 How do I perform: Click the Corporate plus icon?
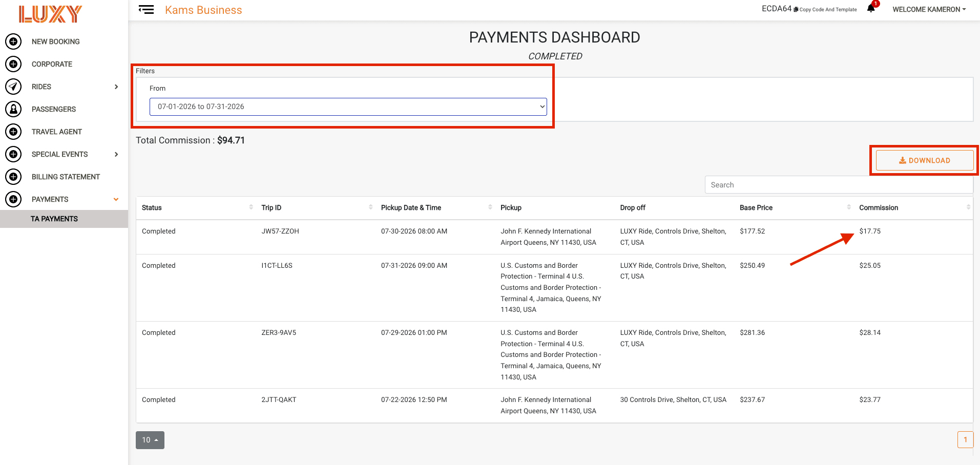pos(13,64)
